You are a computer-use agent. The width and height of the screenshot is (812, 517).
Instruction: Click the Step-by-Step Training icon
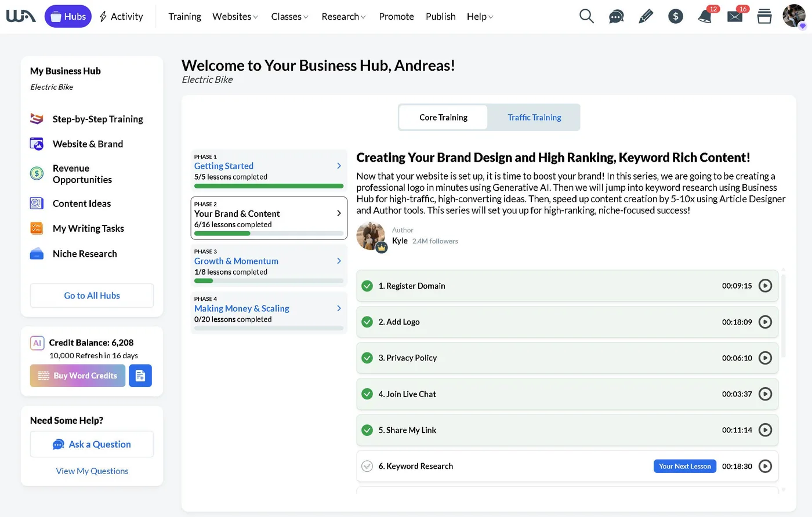(37, 119)
